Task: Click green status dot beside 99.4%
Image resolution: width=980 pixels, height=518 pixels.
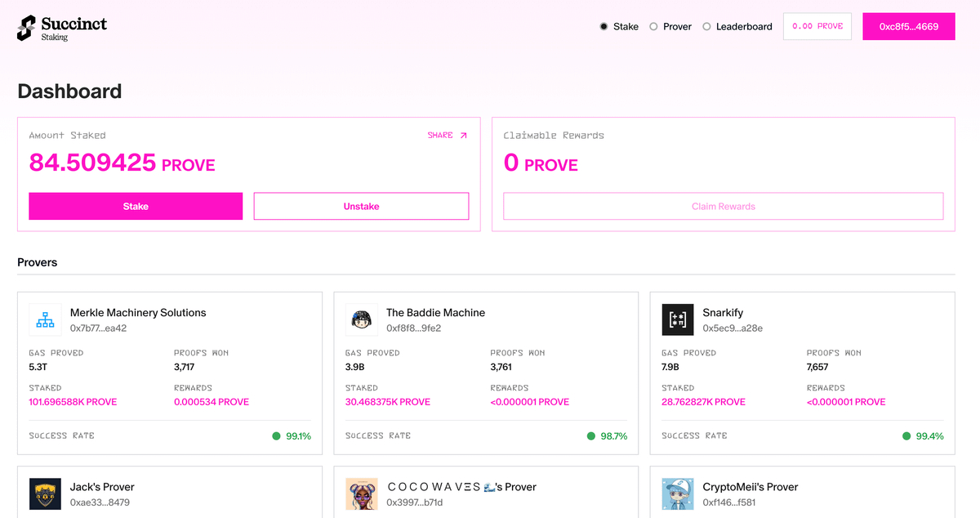Action: [906, 436]
